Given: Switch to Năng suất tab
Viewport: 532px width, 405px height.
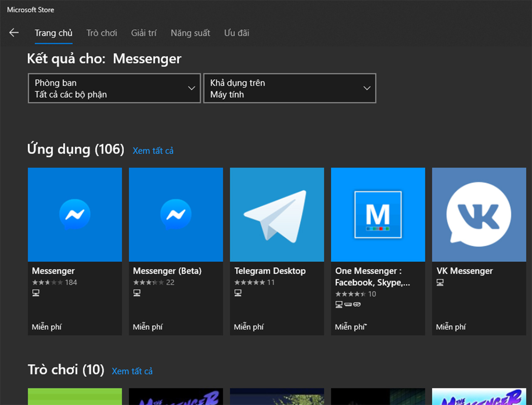Looking at the screenshot, I should (190, 33).
